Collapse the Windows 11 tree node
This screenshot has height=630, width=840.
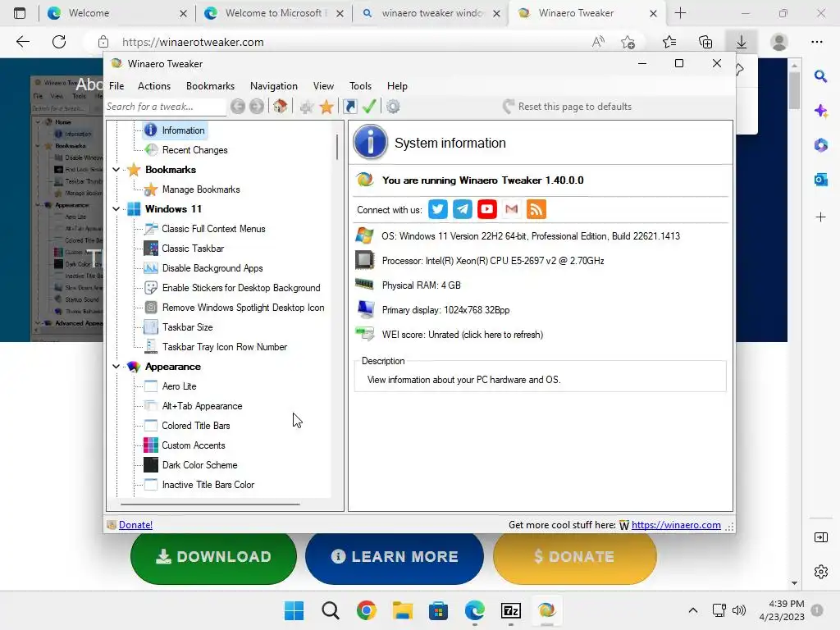coord(116,209)
